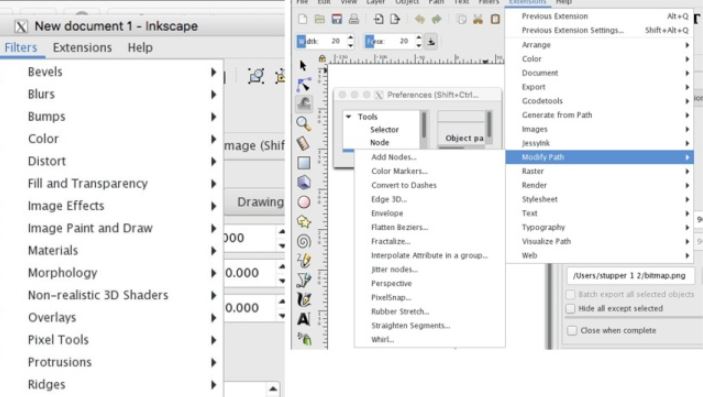
Task: Select the Measure ruler tool
Action: [x=304, y=143]
